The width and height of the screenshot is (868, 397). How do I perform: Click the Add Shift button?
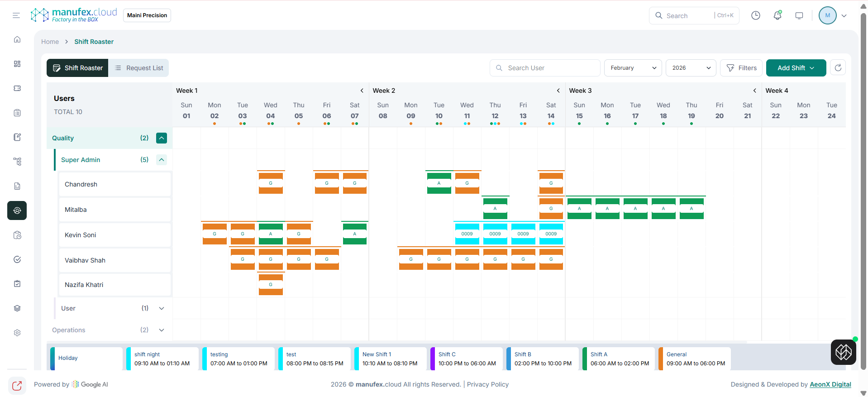click(x=796, y=68)
